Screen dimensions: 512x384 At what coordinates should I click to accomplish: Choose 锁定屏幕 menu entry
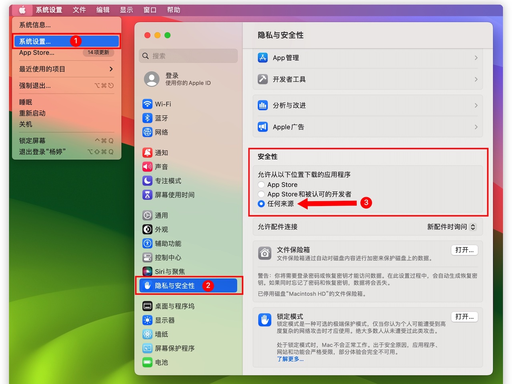67,141
